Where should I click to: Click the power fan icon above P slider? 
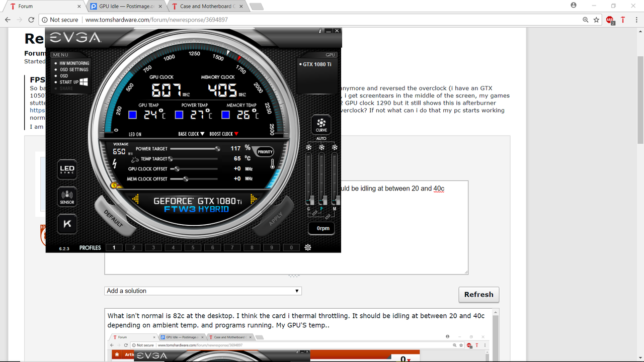pyautogui.click(x=321, y=147)
